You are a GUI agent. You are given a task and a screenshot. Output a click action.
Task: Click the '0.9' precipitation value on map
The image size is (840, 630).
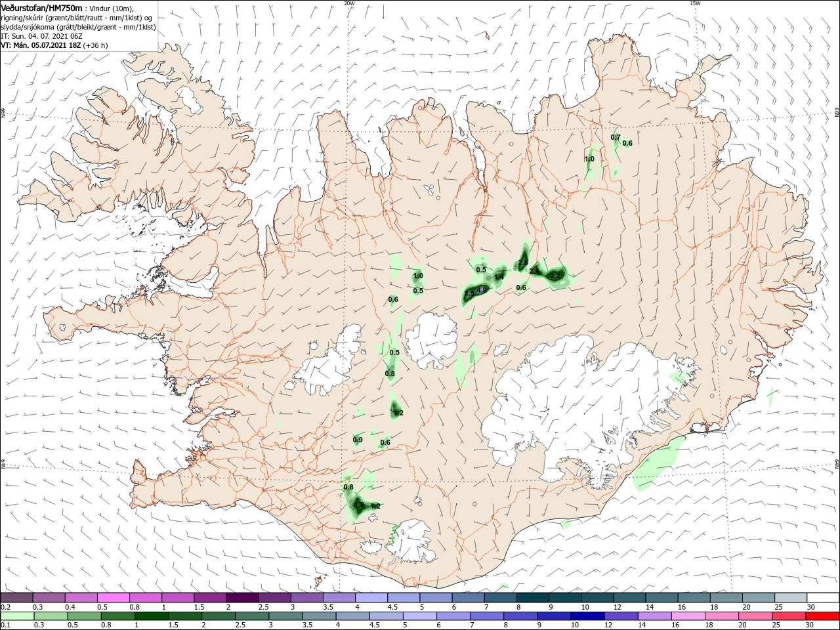[358, 440]
